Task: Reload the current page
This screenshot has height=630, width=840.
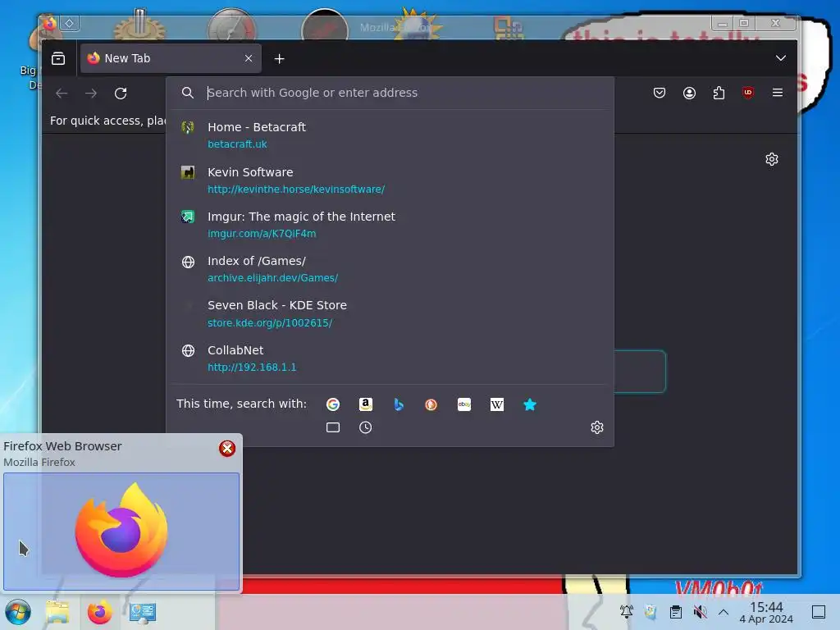Action: [x=121, y=94]
